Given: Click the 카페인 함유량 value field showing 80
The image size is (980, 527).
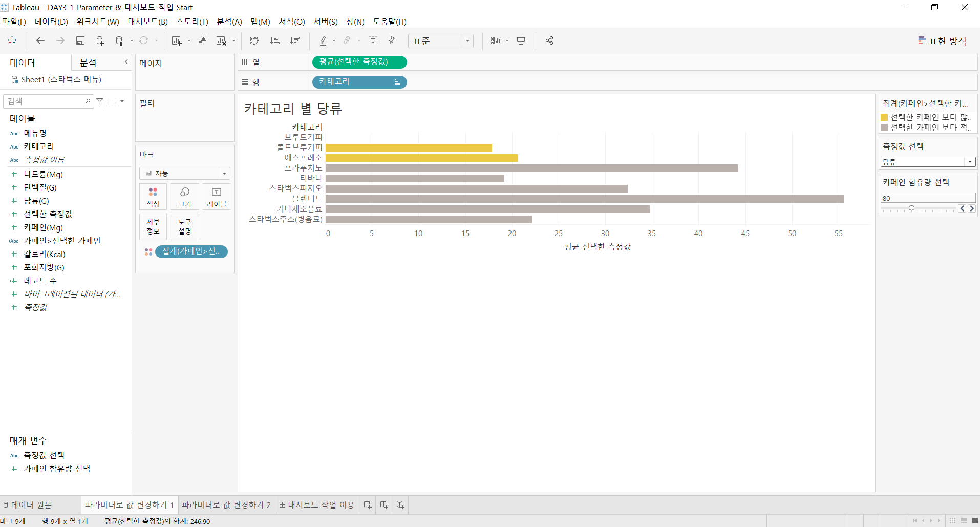Looking at the screenshot, I should pyautogui.click(x=928, y=198).
